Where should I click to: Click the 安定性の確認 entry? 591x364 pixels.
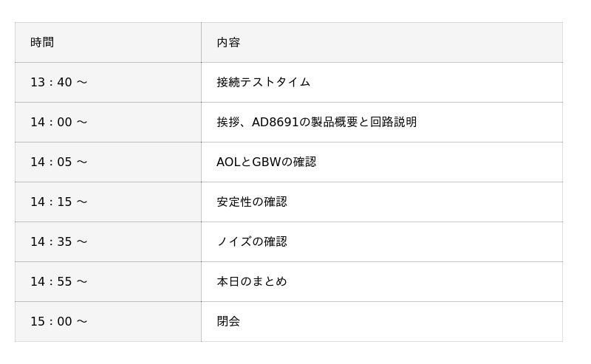251,202
